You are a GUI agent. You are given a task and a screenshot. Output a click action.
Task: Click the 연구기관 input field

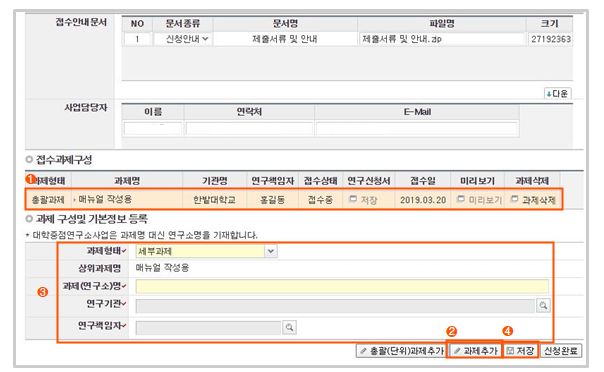(x=335, y=306)
